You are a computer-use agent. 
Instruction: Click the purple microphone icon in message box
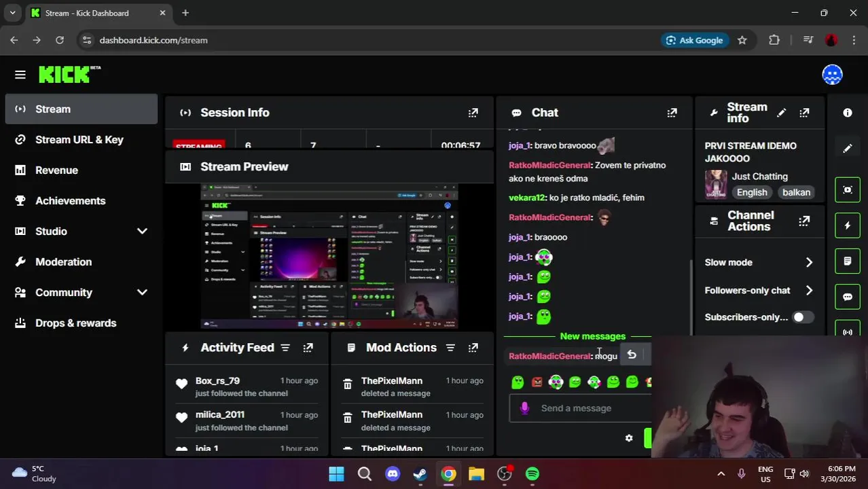click(x=524, y=408)
